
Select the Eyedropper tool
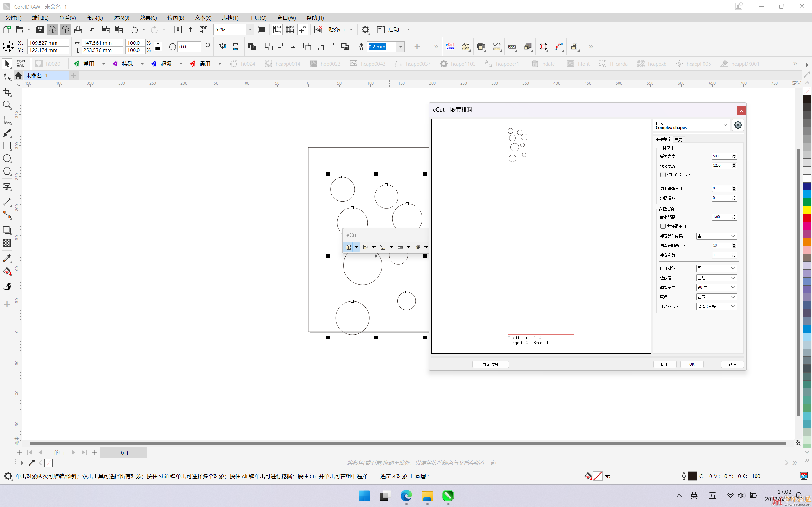(x=7, y=258)
